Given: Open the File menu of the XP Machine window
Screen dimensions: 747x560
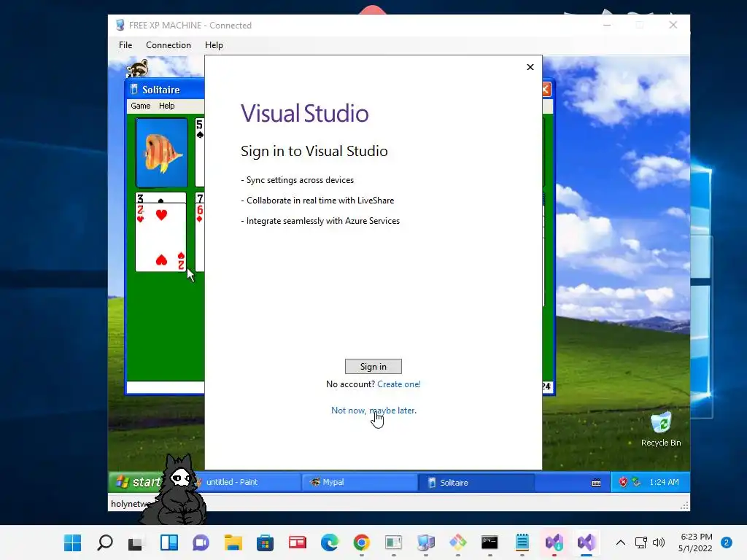Looking at the screenshot, I should click(x=125, y=44).
